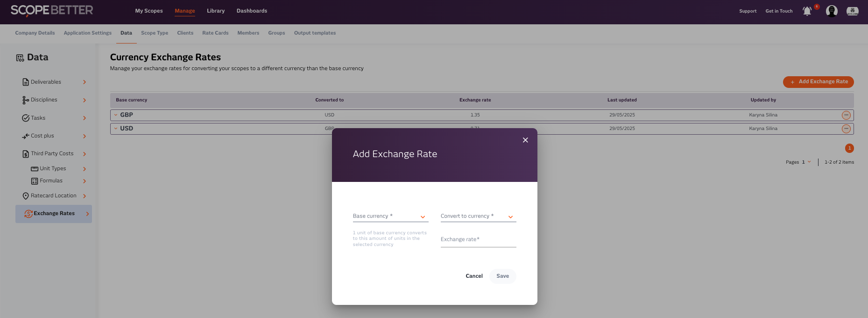Click the Cancel button
This screenshot has height=318, width=868.
pyautogui.click(x=474, y=276)
